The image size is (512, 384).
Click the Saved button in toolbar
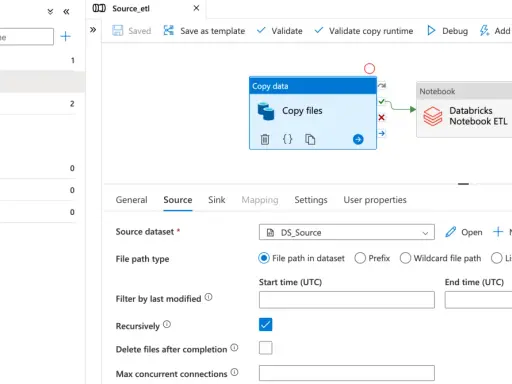pos(131,31)
